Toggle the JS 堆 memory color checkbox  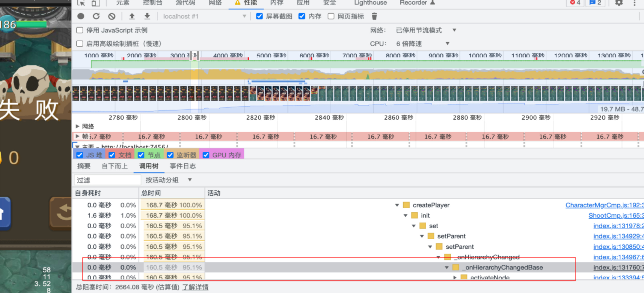[80, 155]
